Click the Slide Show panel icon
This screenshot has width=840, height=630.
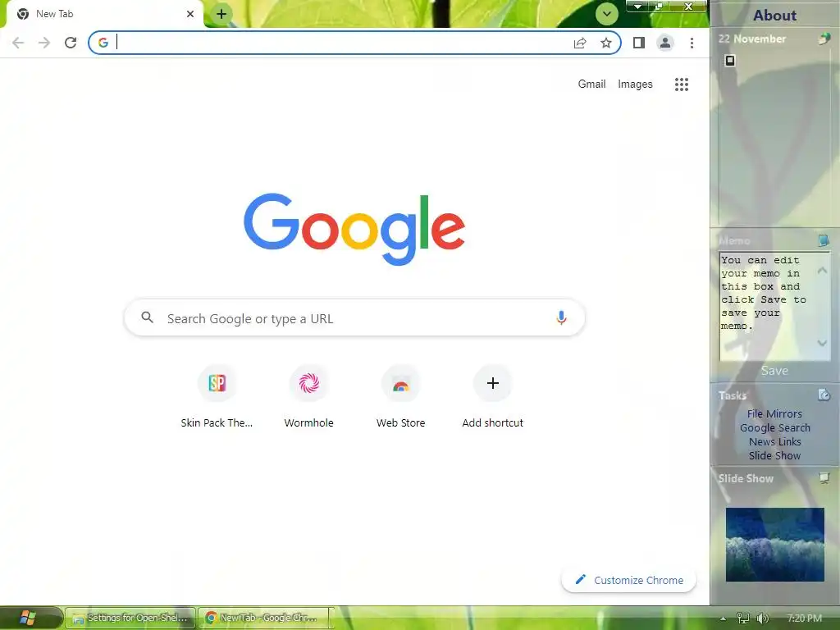coord(824,477)
